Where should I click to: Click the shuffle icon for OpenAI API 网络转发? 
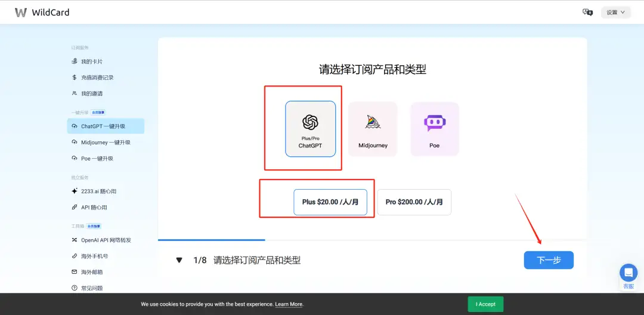click(x=75, y=240)
